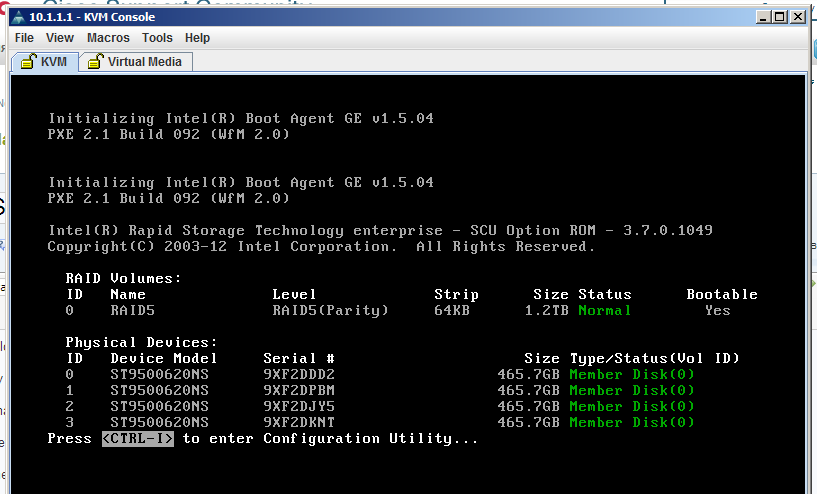Open the Help menu
Screen dimensions: 817x494
tap(197, 38)
